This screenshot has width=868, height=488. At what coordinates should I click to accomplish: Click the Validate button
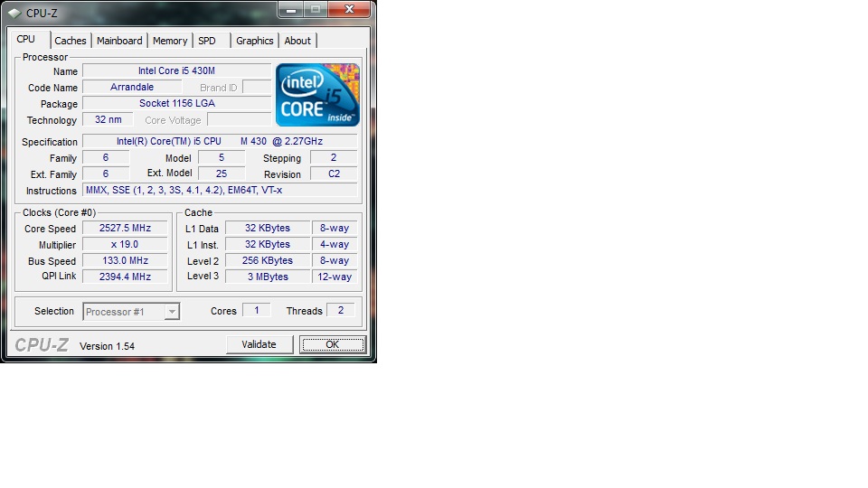(x=259, y=344)
